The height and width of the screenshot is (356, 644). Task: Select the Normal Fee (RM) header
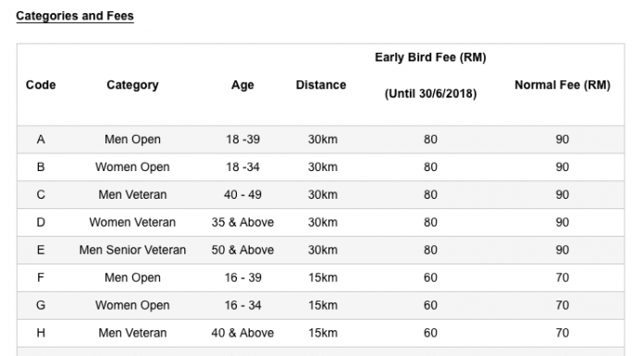(563, 85)
